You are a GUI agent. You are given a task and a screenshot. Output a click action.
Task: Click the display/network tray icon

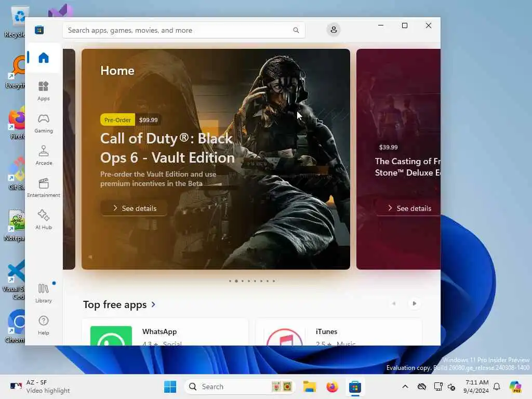(438, 387)
